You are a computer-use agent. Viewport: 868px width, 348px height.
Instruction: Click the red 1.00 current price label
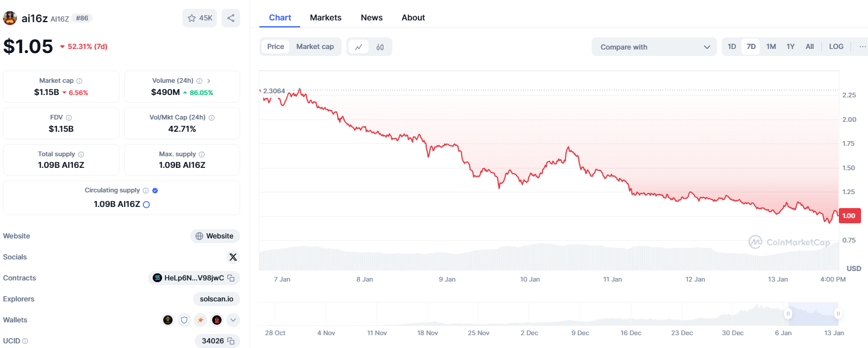click(x=849, y=216)
